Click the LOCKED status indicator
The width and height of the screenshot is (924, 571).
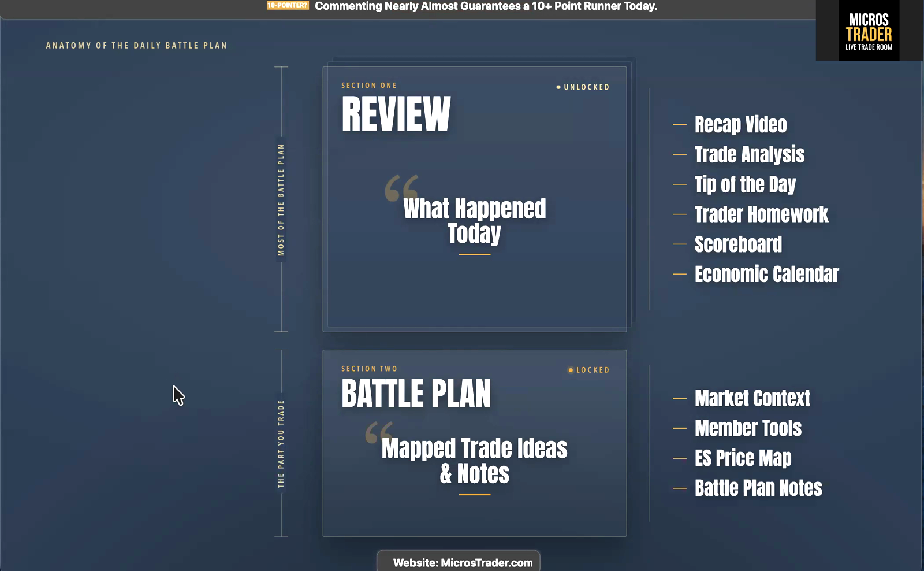589,370
